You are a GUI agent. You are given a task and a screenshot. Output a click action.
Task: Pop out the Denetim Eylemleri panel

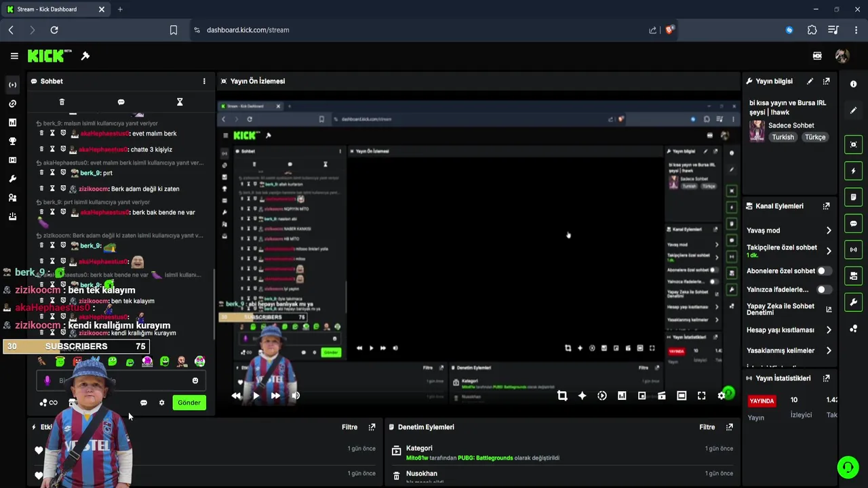[729, 427]
